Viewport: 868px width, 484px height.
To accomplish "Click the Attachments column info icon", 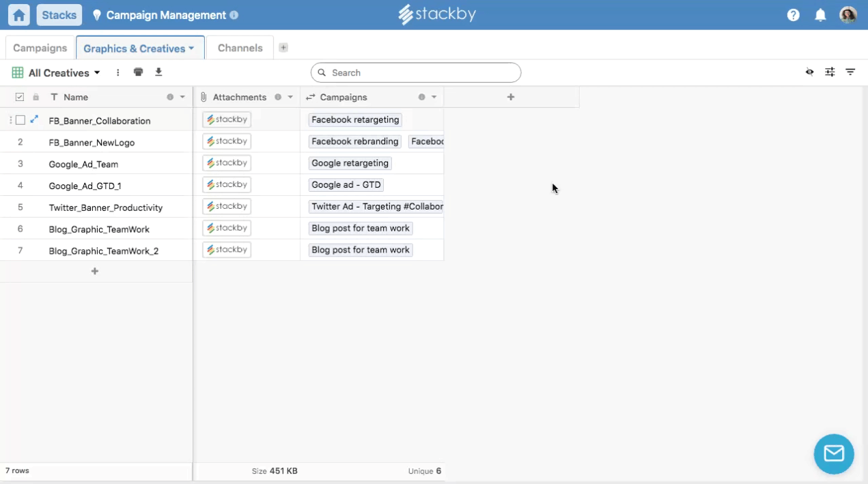I will click(x=278, y=97).
